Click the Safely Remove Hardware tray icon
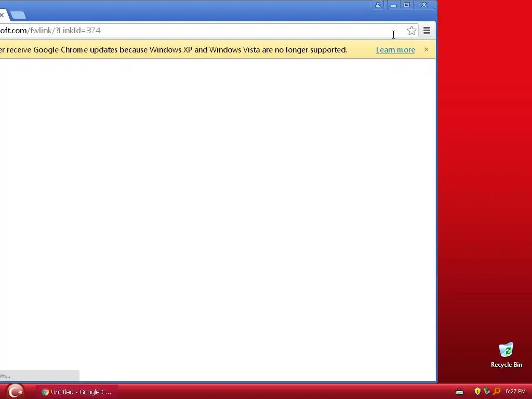Screen dimensions: 532x399 tap(487, 391)
